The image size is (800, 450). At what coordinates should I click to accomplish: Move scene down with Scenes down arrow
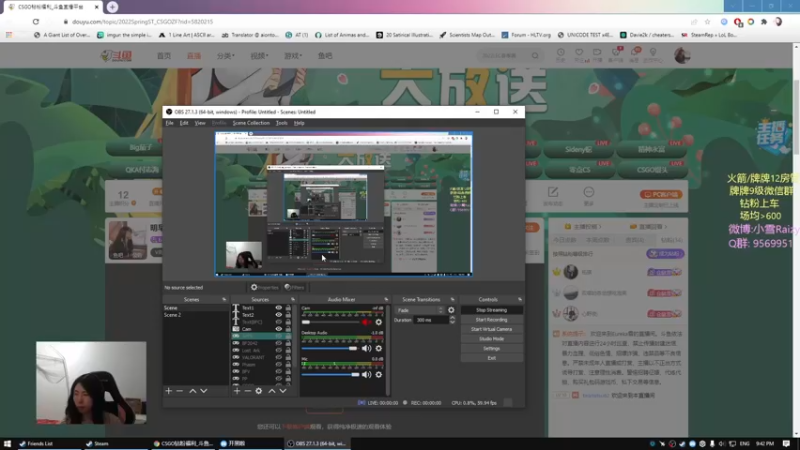click(204, 391)
